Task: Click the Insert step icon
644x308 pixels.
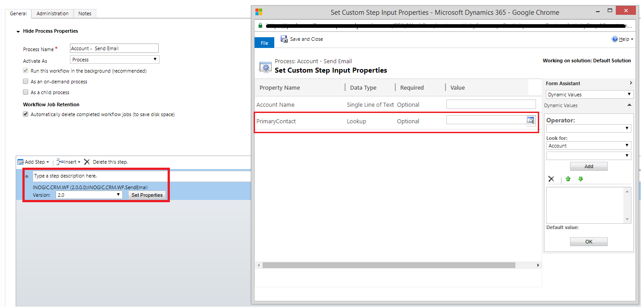Action: tap(60, 162)
